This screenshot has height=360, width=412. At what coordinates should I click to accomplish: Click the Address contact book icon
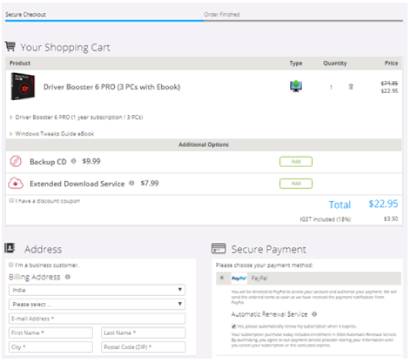10,248
